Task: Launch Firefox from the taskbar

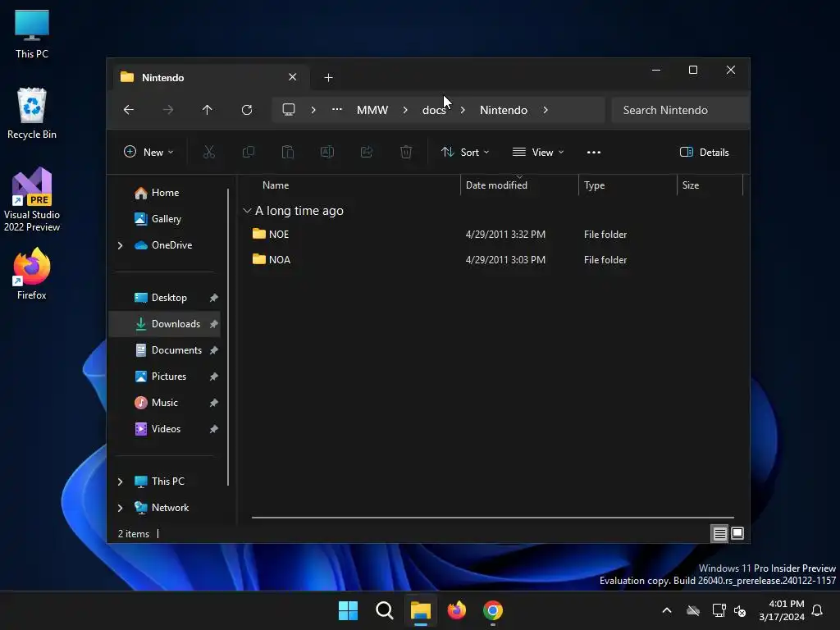Action: (456, 610)
